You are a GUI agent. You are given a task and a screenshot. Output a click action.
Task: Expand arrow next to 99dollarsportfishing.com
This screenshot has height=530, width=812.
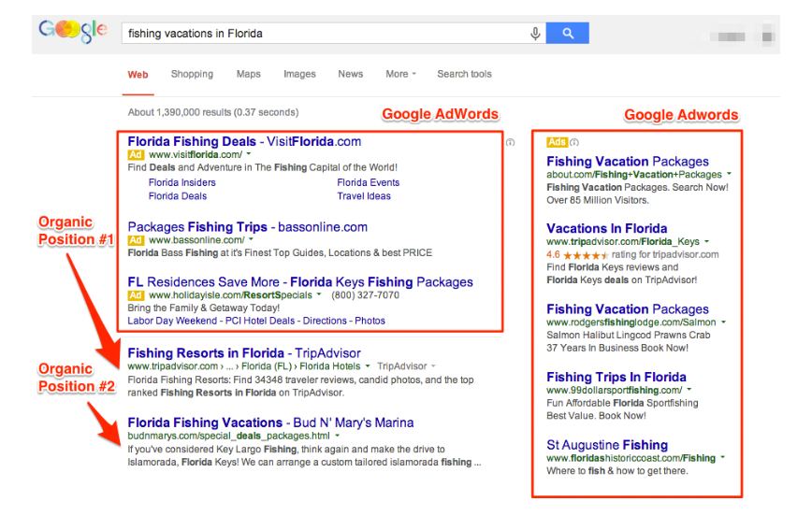[689, 390]
